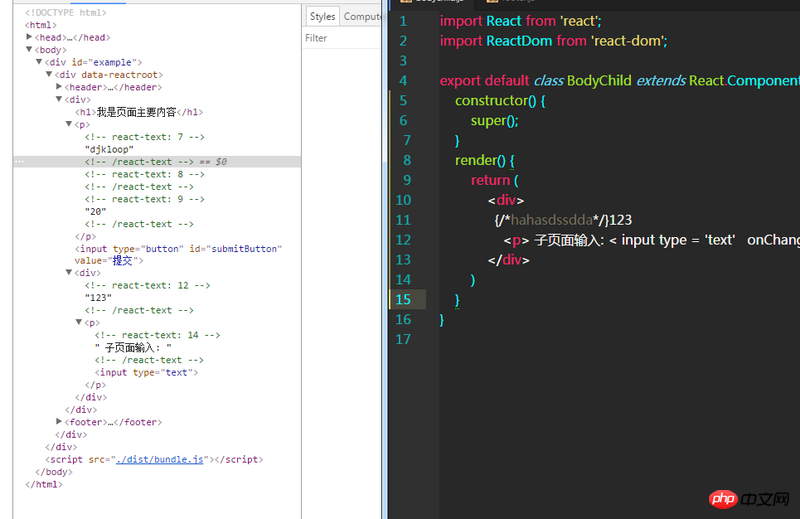Select the highlighted /react-text == $0 row
The width and height of the screenshot is (800, 519).
[157, 162]
